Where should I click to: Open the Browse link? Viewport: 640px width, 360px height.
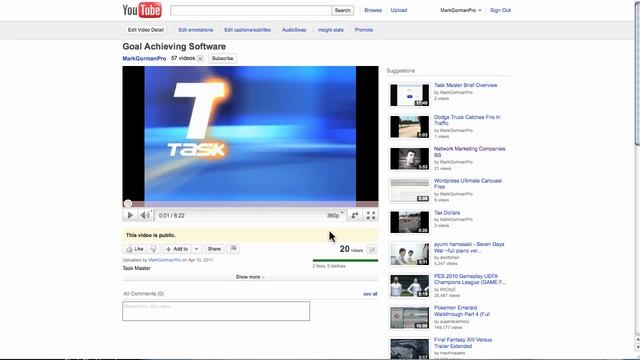(x=373, y=10)
